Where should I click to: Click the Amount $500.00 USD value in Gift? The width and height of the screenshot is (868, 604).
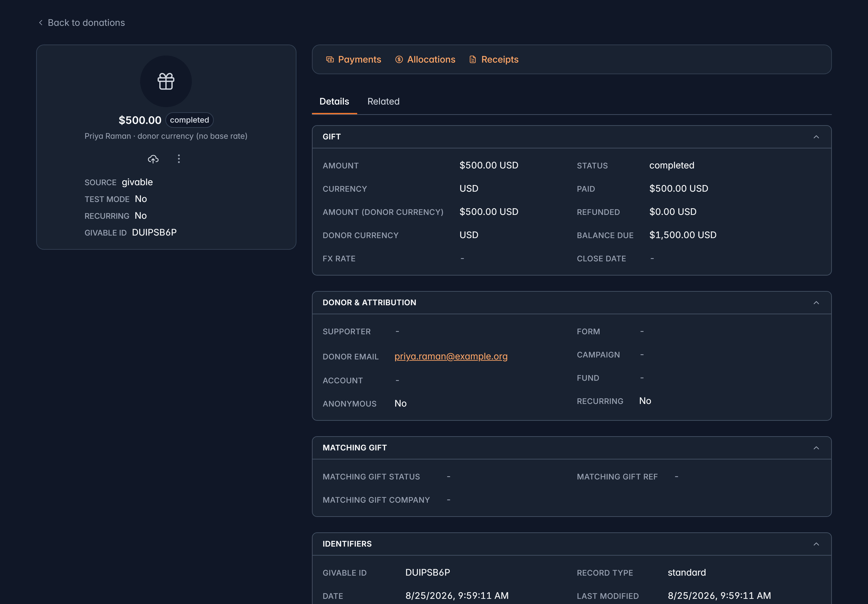tap(489, 165)
